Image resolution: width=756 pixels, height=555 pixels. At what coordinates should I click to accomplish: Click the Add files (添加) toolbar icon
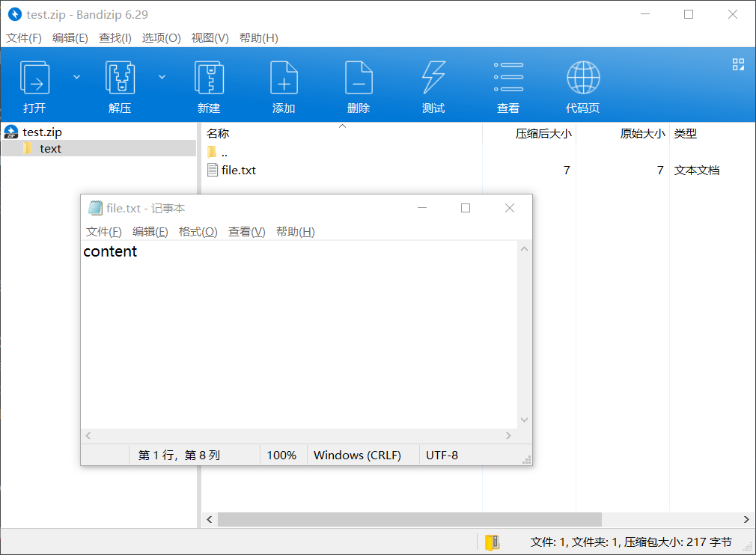[284, 78]
